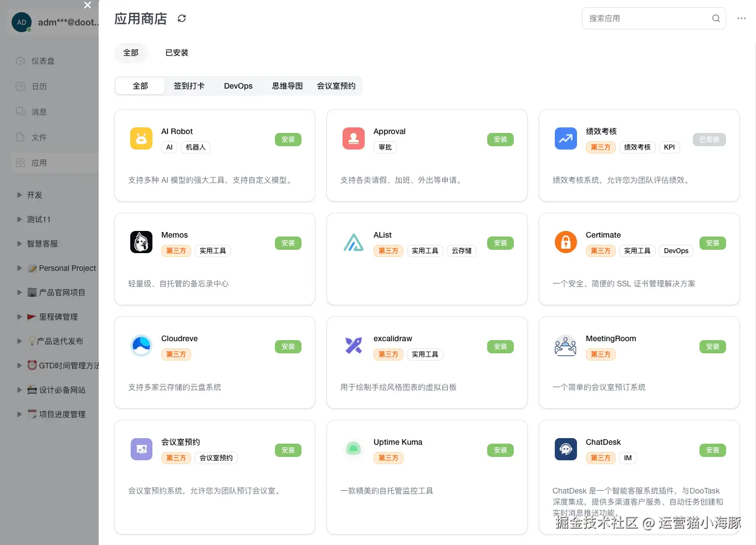The width and height of the screenshot is (756, 545).
Task: Click the 应用 apps sidebar icon
Action: point(21,163)
